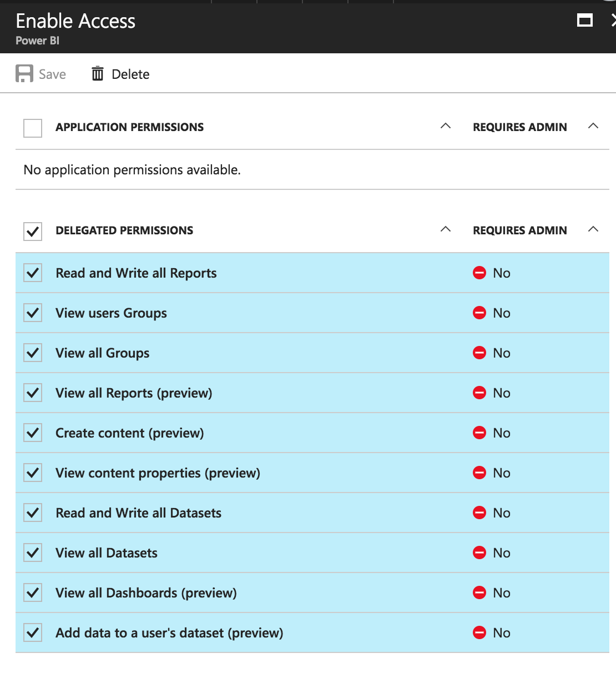616x673 pixels.
Task: Select 'Read and Write all Datasets' text
Action: 138,513
